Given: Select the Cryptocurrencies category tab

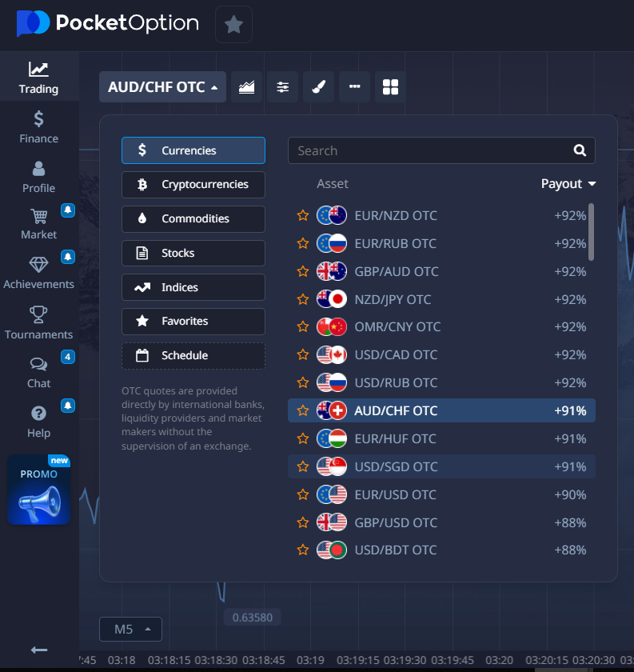Looking at the screenshot, I should point(193,185).
